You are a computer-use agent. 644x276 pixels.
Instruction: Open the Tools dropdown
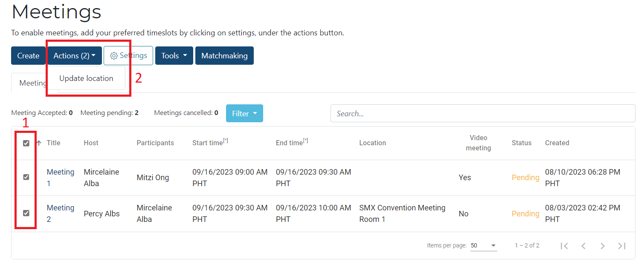[174, 55]
